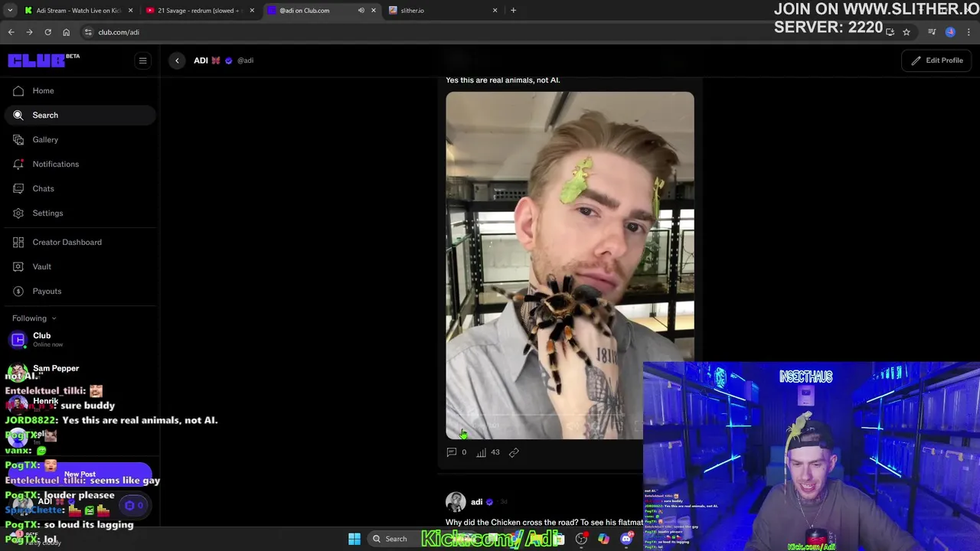Click the adi username on lower post
This screenshot has height=551, width=980.
(476, 502)
